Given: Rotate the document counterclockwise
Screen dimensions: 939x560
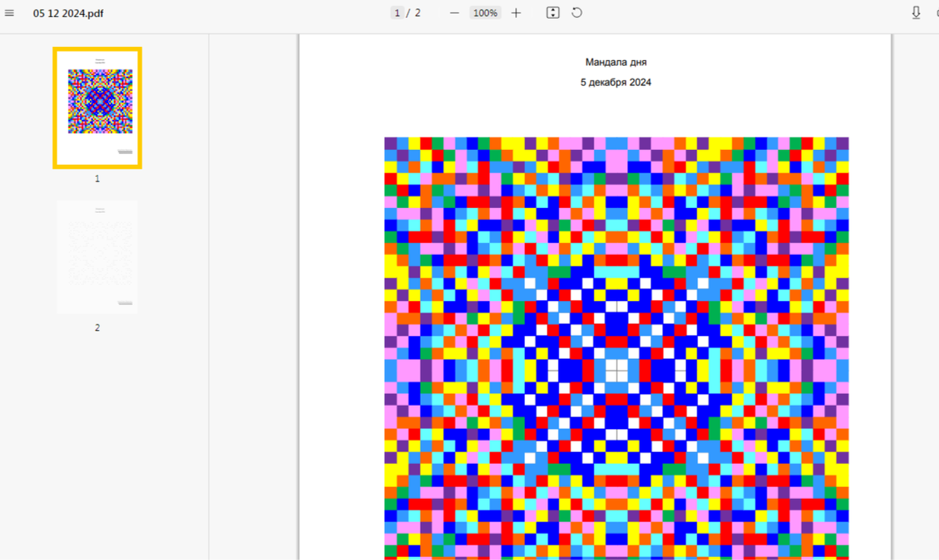Looking at the screenshot, I should (x=577, y=13).
